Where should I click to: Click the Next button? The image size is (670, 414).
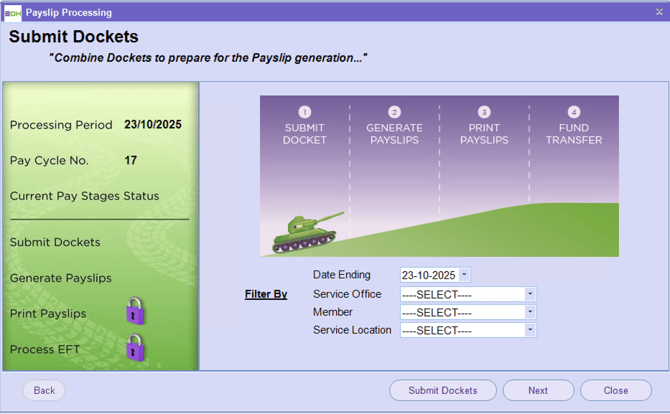[538, 390]
